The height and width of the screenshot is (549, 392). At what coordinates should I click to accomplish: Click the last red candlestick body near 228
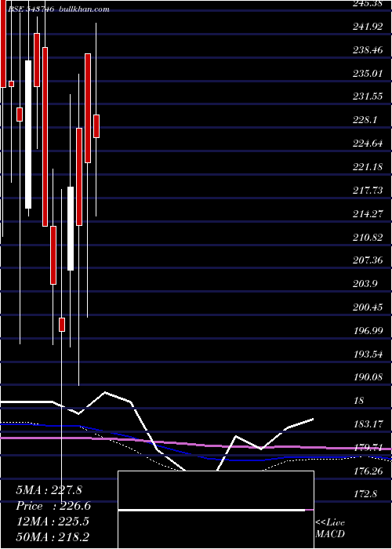[96, 126]
